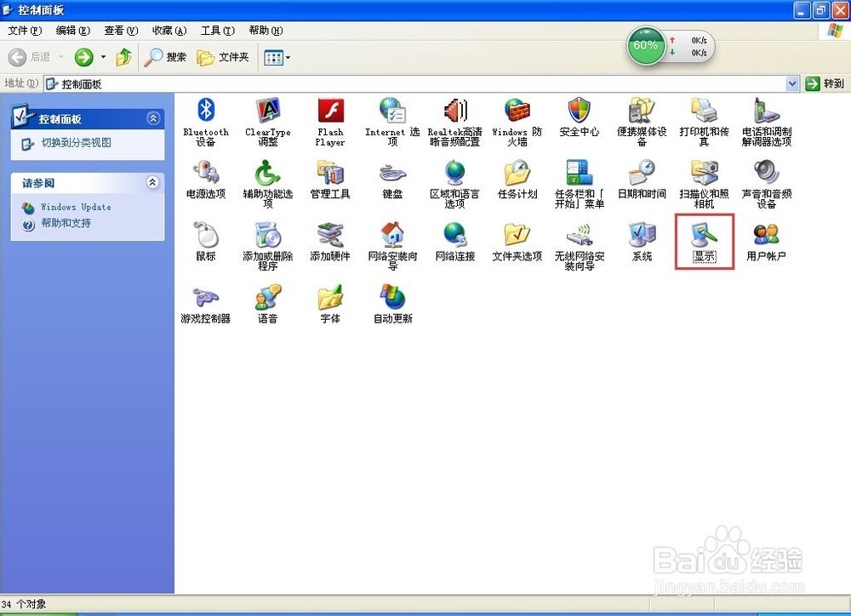Screen dimensions: 851x616
Task: Open 电话和调制解调器选项 icon
Action: [767, 122]
